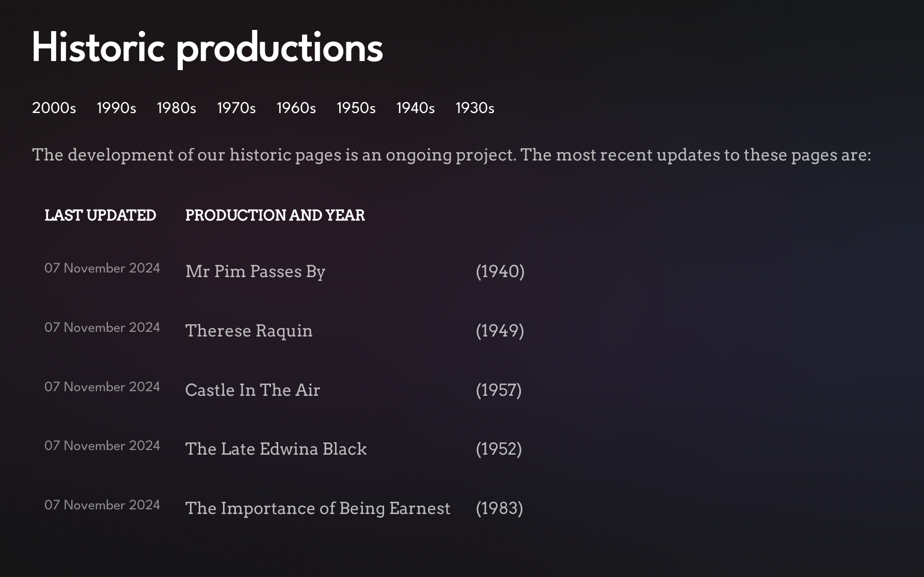Click the (1940) year for Mr Pim

(x=500, y=271)
